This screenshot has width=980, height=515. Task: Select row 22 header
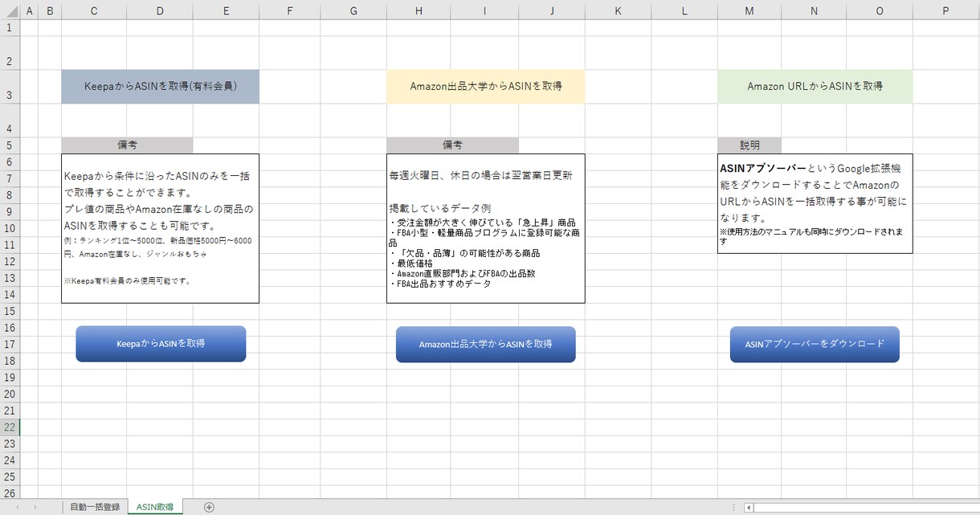10,427
